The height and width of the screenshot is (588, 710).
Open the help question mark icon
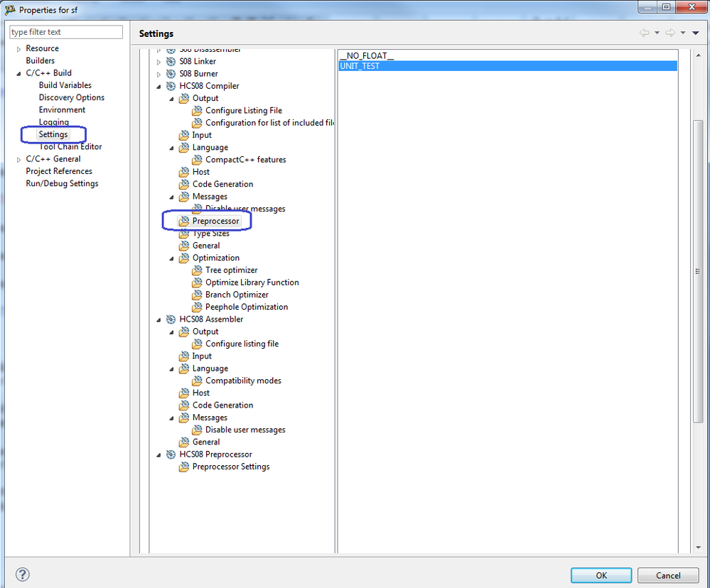[x=23, y=575]
